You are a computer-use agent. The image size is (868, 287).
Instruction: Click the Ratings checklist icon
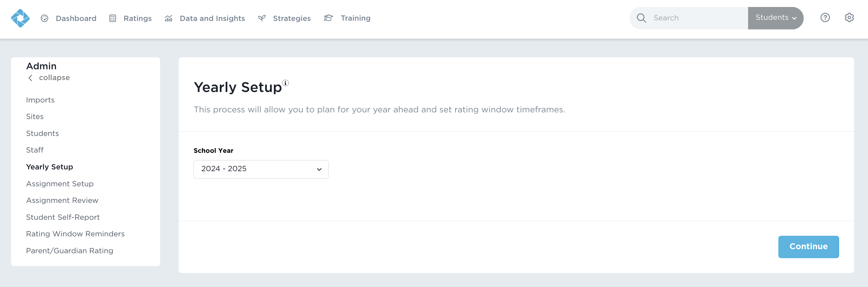coord(113,18)
